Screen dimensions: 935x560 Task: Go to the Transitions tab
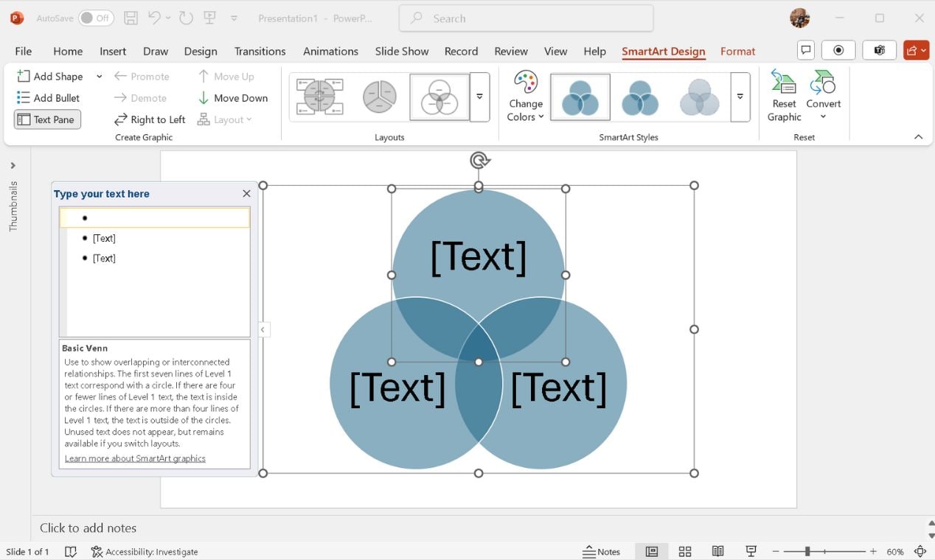[260, 51]
